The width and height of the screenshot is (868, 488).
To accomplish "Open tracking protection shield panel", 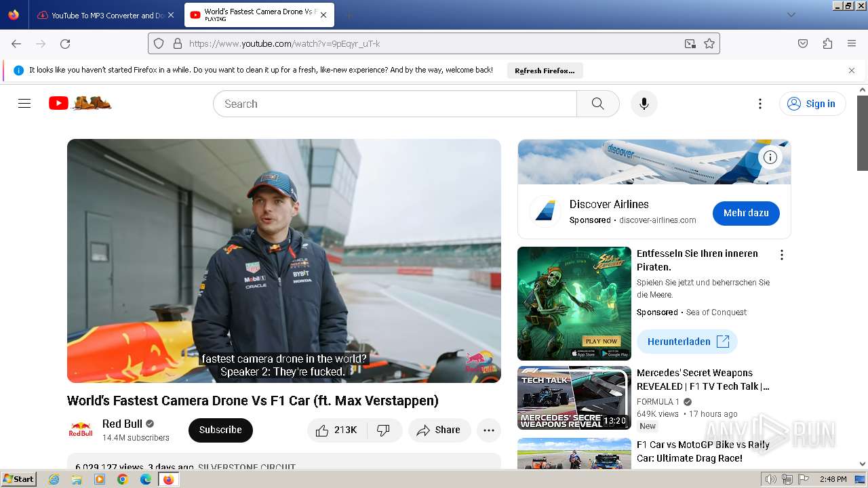I will [x=159, y=43].
